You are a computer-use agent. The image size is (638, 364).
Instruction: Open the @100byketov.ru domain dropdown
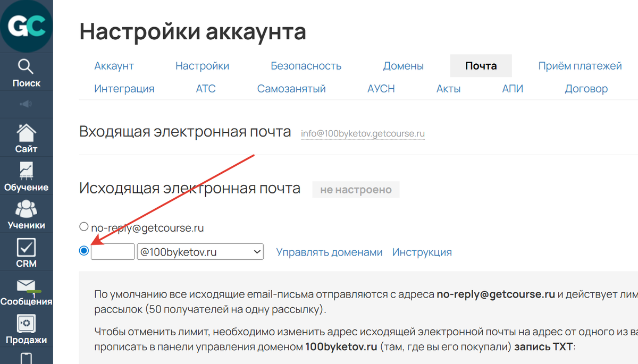[200, 251]
